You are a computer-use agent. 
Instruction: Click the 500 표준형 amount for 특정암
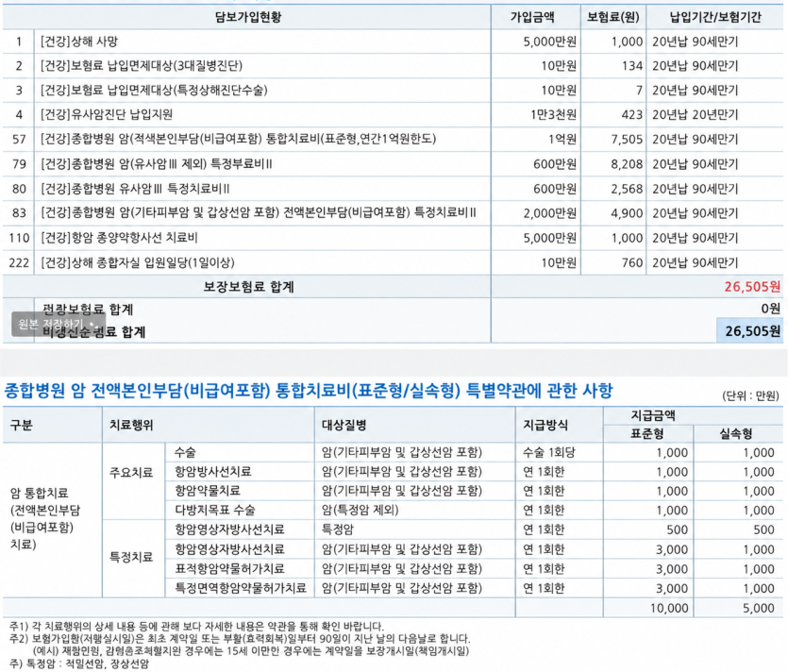677,529
